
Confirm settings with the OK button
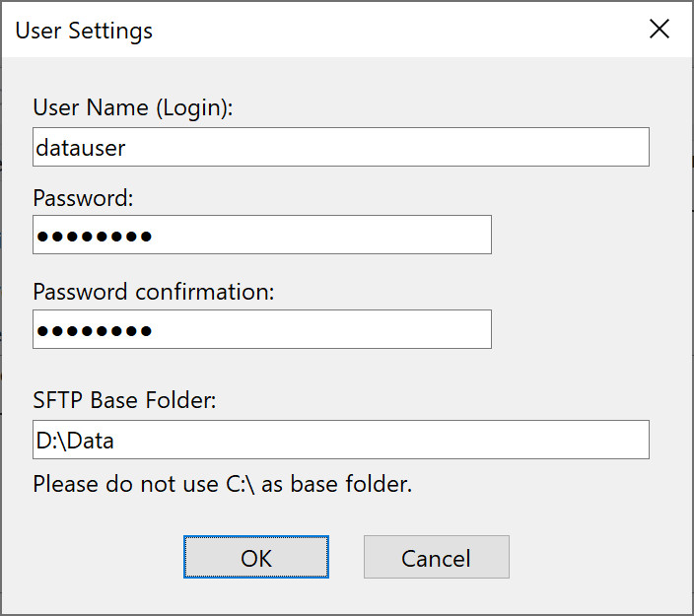[255, 558]
